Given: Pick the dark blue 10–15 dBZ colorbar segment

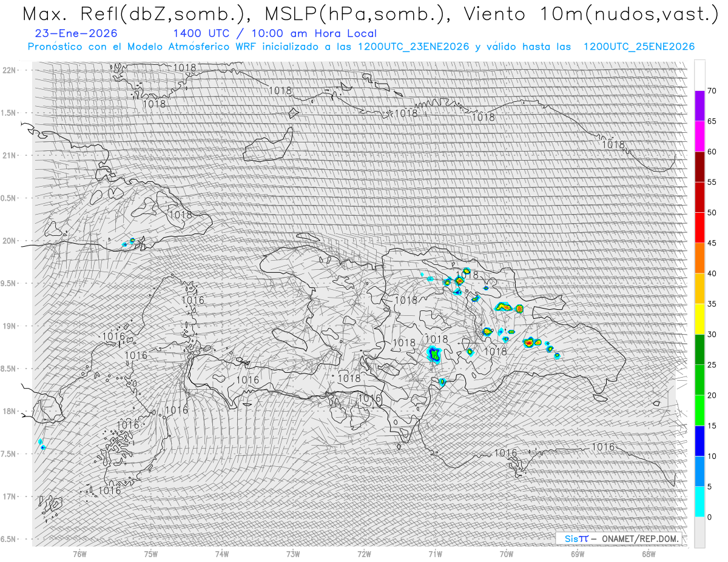Looking at the screenshot, I should click(699, 441).
